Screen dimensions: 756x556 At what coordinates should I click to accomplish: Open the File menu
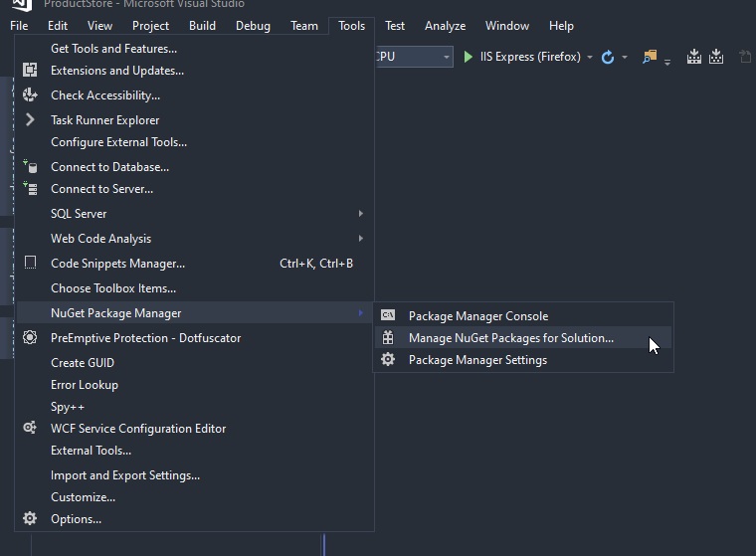coord(19,26)
